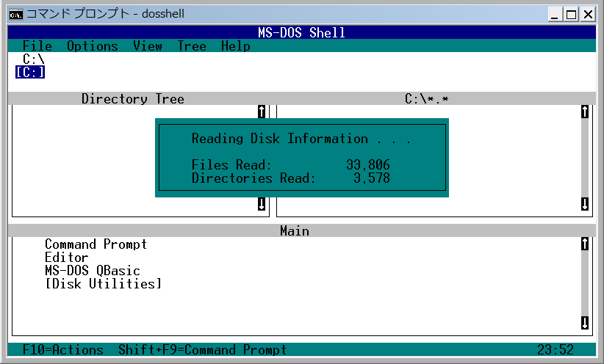This screenshot has width=604, height=364.
Task: Open the File menu
Action: 37,45
